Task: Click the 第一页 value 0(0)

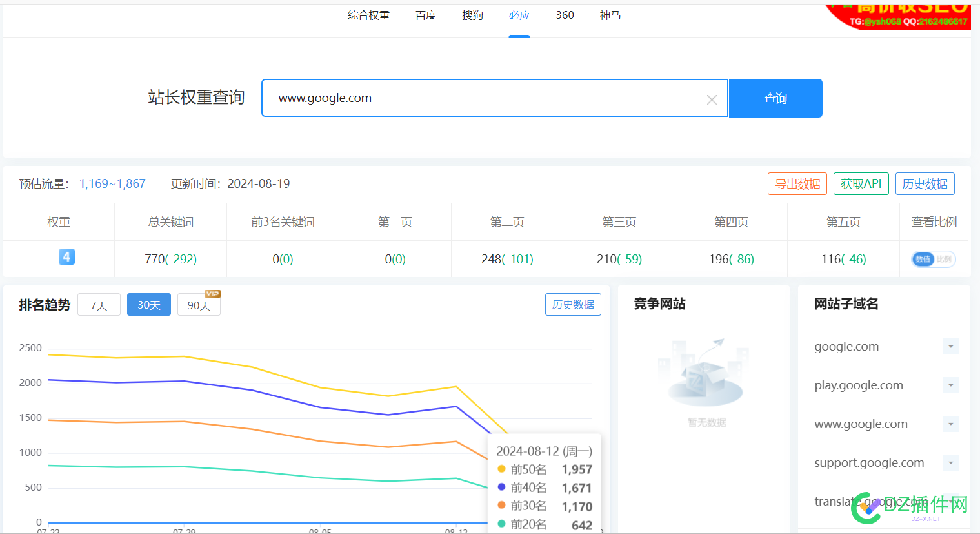Action: pos(395,259)
